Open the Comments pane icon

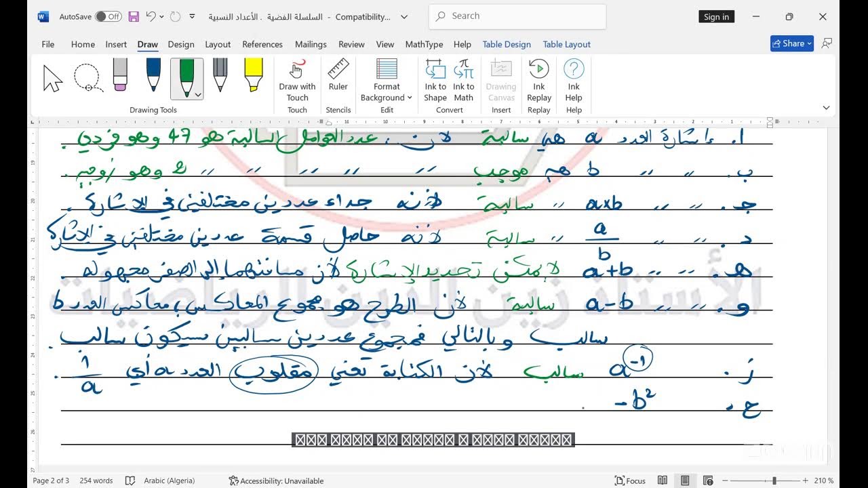[827, 43]
